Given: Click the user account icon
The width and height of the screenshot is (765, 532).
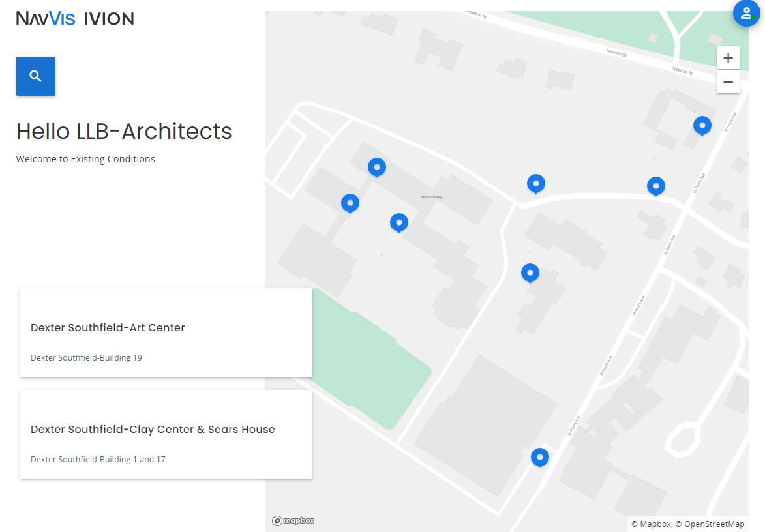Looking at the screenshot, I should coord(746,13).
